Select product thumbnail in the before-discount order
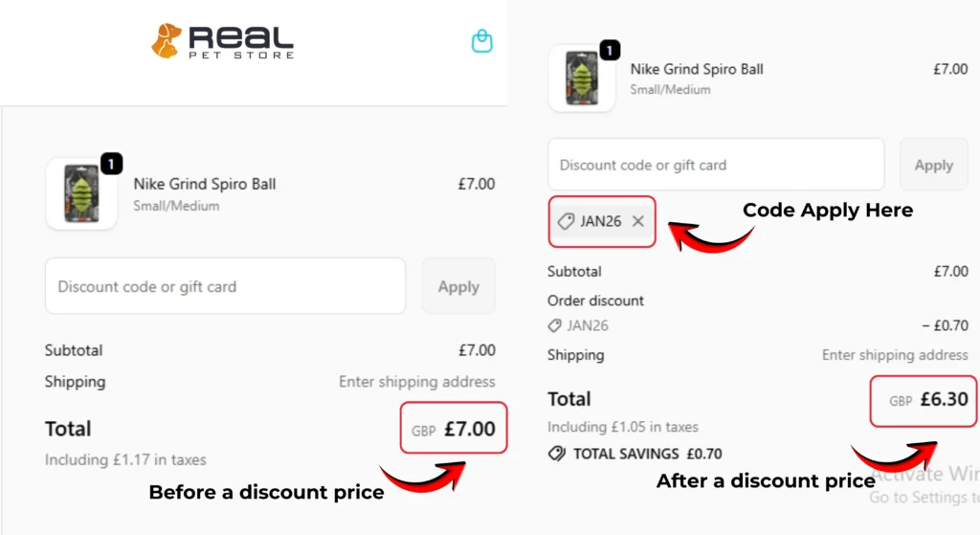Viewport: 980px width, 535px height. (81, 194)
